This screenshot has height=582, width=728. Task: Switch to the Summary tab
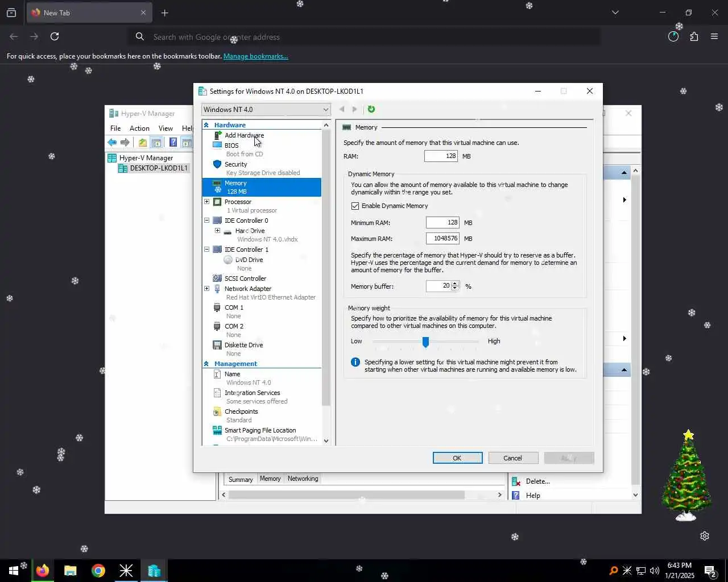coord(241,480)
